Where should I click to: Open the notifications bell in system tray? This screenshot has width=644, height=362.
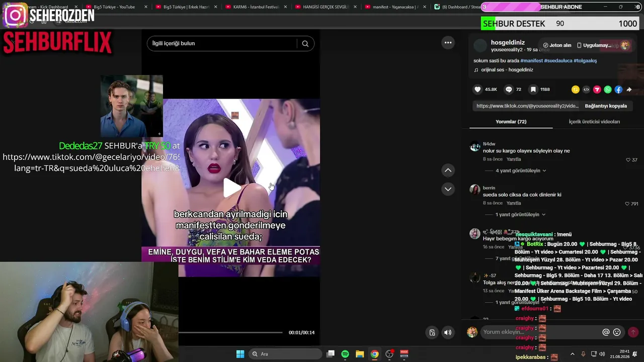click(635, 354)
